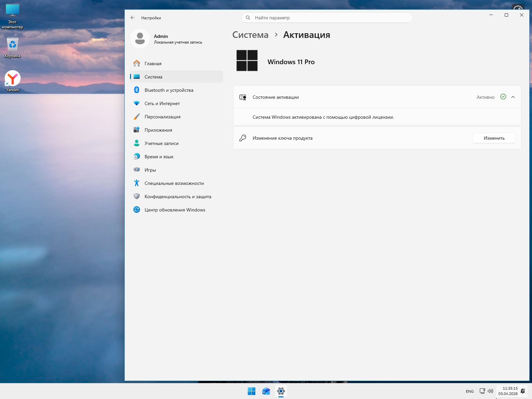Open Конфиденциальность и защита page
This screenshot has height=399, width=532.
point(178,197)
